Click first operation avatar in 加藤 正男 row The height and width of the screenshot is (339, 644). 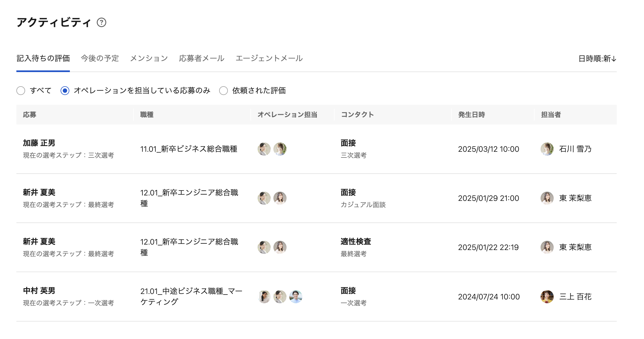(264, 149)
